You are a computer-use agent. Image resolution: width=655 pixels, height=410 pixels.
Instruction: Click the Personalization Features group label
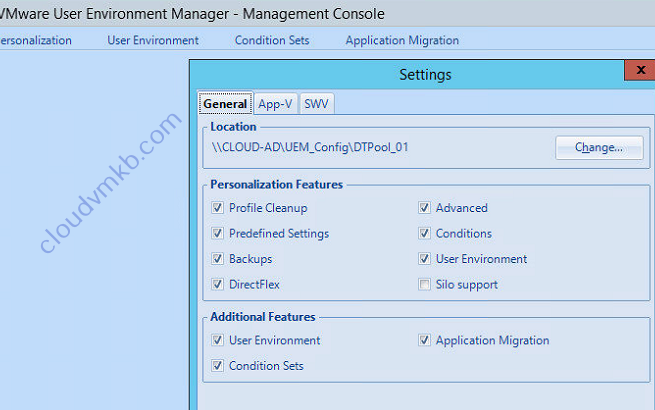[x=277, y=184]
